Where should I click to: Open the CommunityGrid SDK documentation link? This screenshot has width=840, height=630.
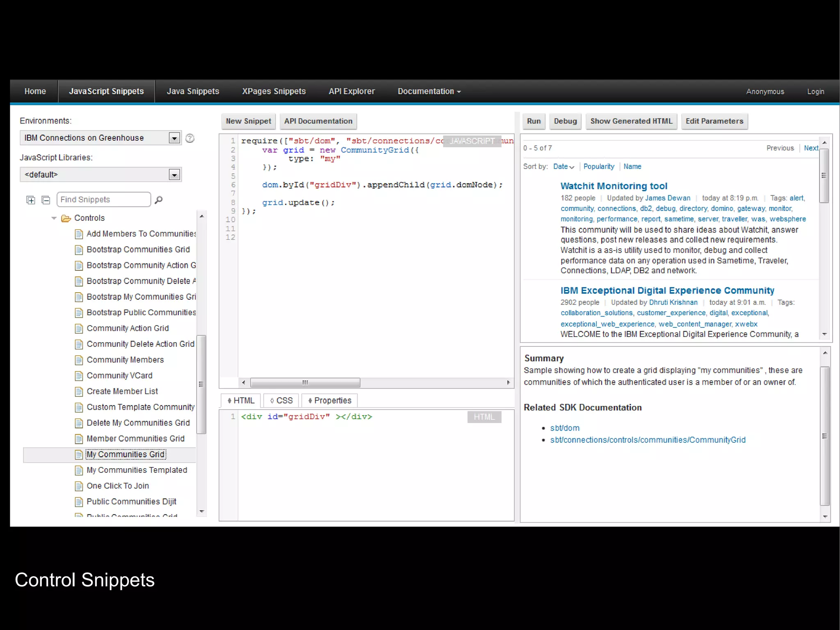pyautogui.click(x=648, y=440)
